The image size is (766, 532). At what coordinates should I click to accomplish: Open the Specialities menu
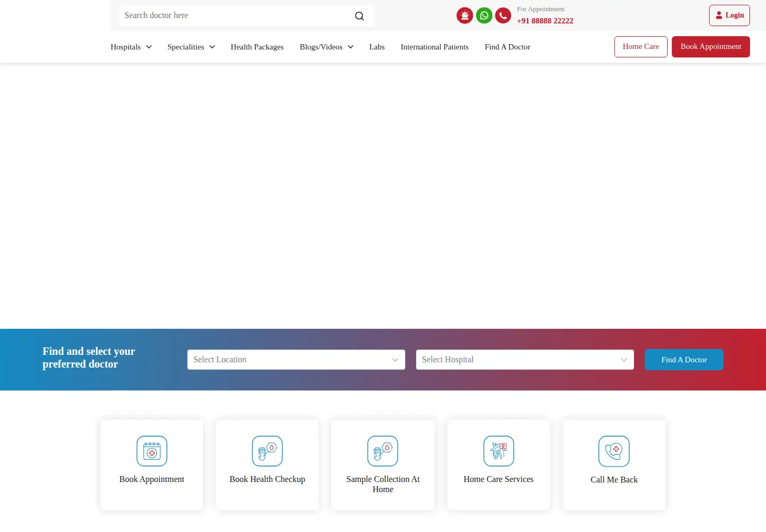pos(191,47)
